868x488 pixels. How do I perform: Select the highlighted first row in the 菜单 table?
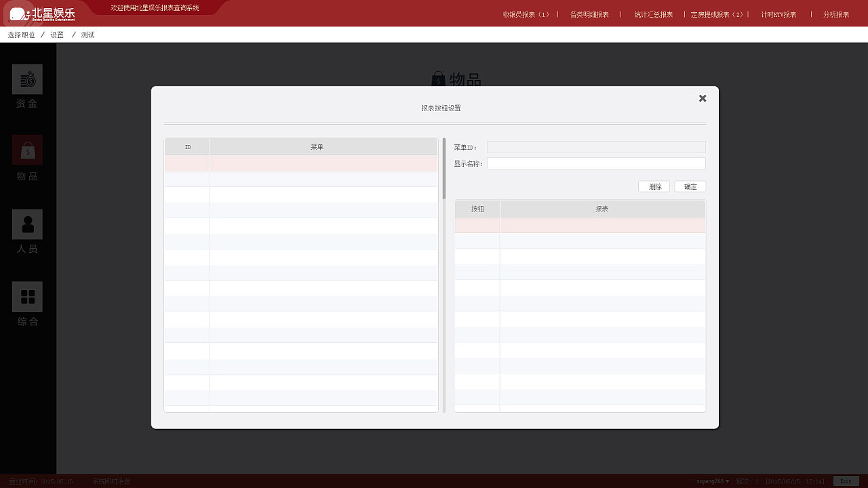tap(301, 163)
